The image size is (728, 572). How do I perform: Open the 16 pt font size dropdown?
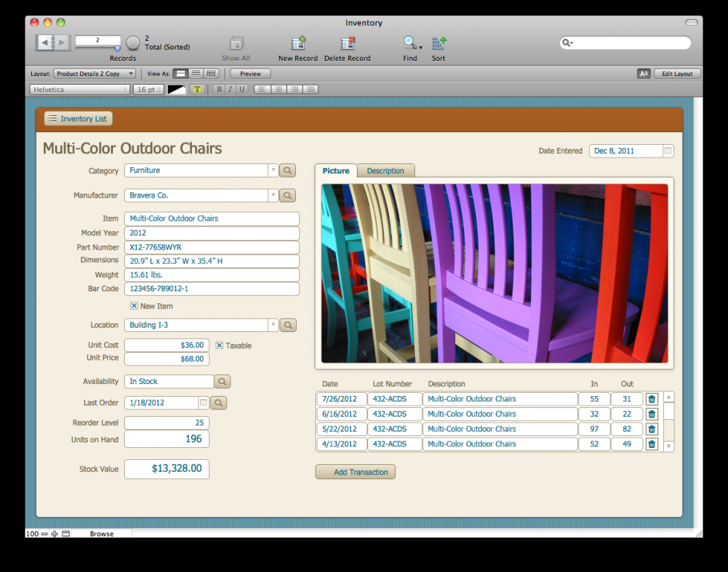(148, 90)
